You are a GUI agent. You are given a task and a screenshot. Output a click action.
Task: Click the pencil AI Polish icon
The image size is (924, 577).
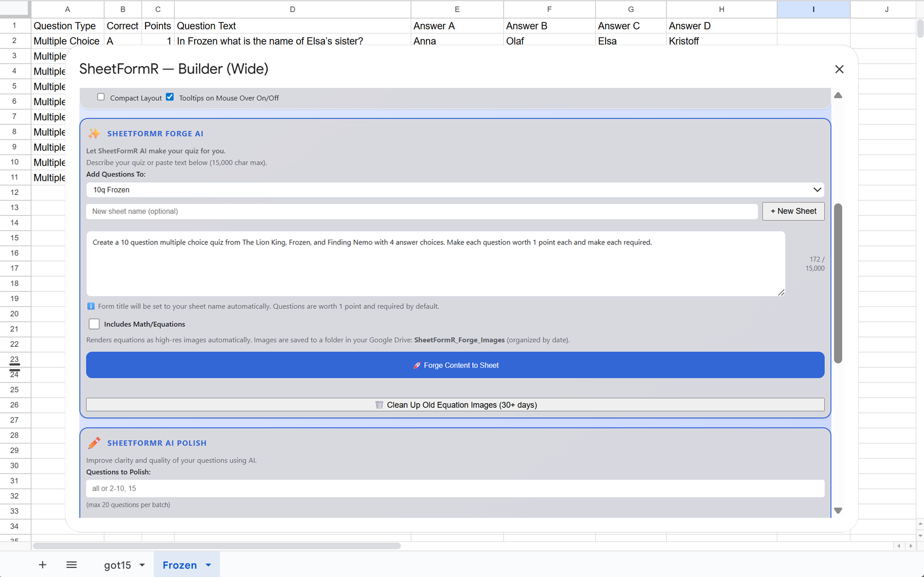[x=94, y=443]
